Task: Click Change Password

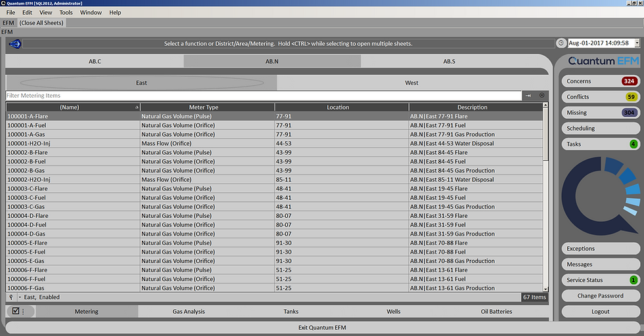Action: [600, 296]
